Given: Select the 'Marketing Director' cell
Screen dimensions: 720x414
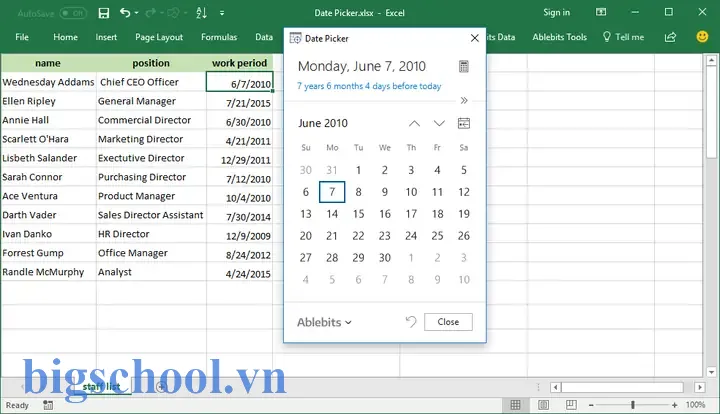Looking at the screenshot, I should coord(151,139).
